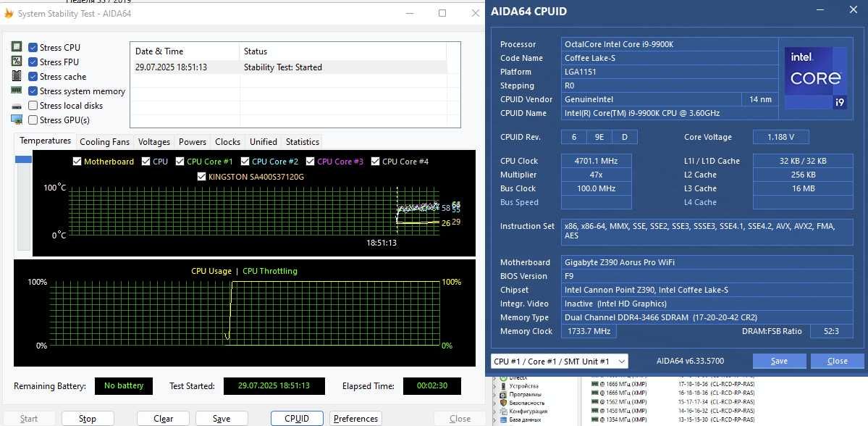Toggle the Stress cache checkbox
This screenshot has height=426, width=868.
click(33, 77)
